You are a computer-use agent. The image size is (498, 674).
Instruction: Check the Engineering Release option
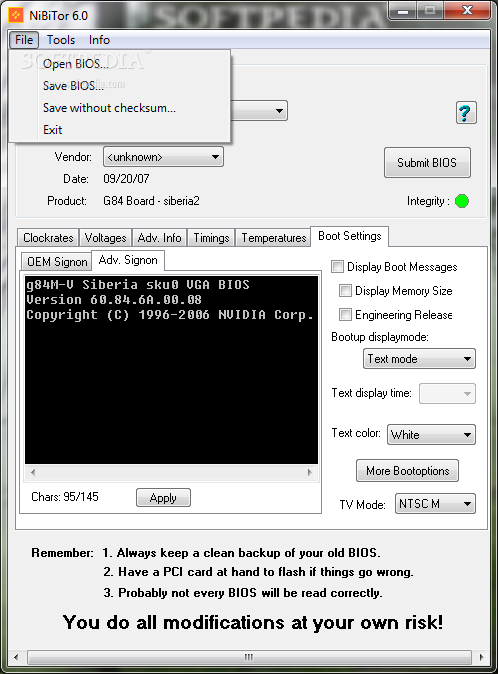[x=345, y=315]
